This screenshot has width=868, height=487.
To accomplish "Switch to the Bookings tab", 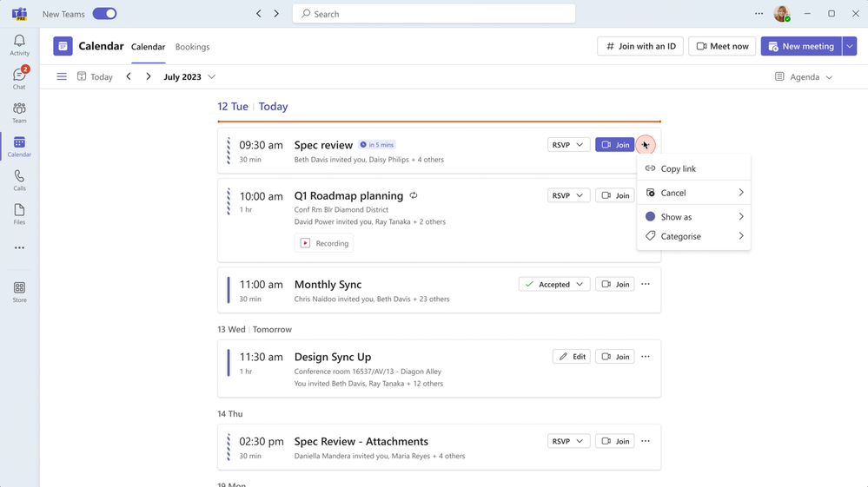I will [x=192, y=47].
